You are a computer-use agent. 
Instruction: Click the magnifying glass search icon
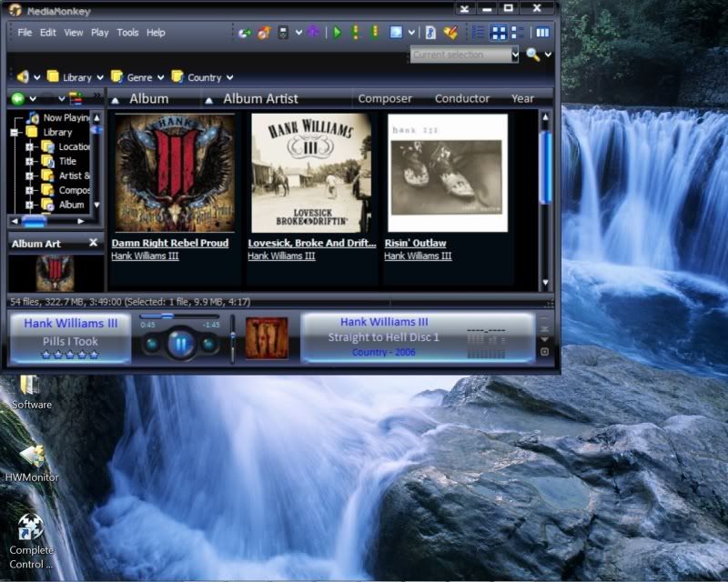tap(532, 55)
